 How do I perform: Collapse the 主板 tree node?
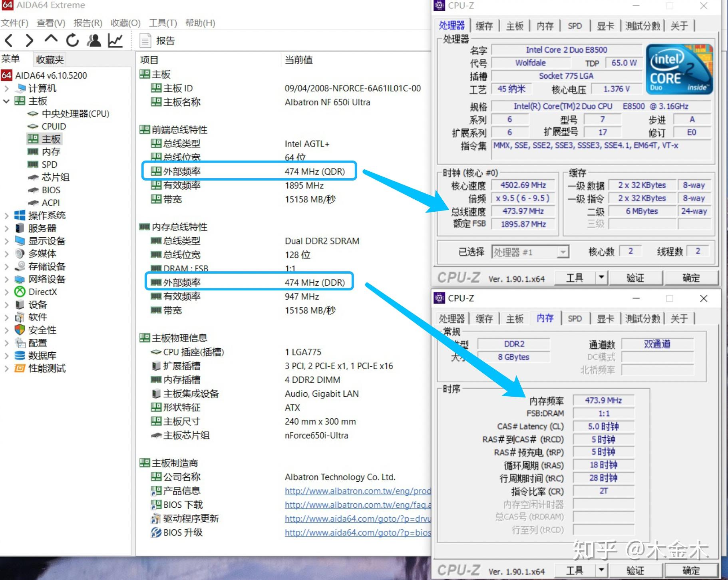(x=6, y=101)
